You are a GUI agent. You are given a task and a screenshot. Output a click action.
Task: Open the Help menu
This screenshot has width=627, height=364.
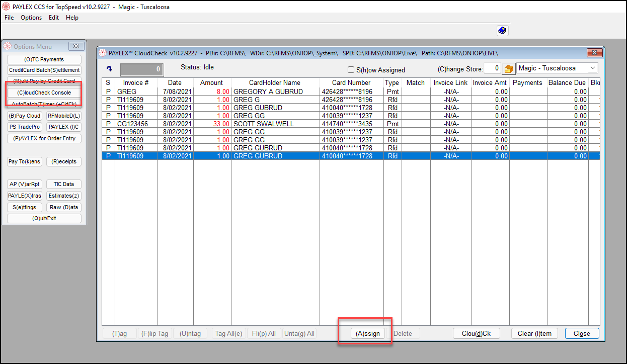pos(72,18)
